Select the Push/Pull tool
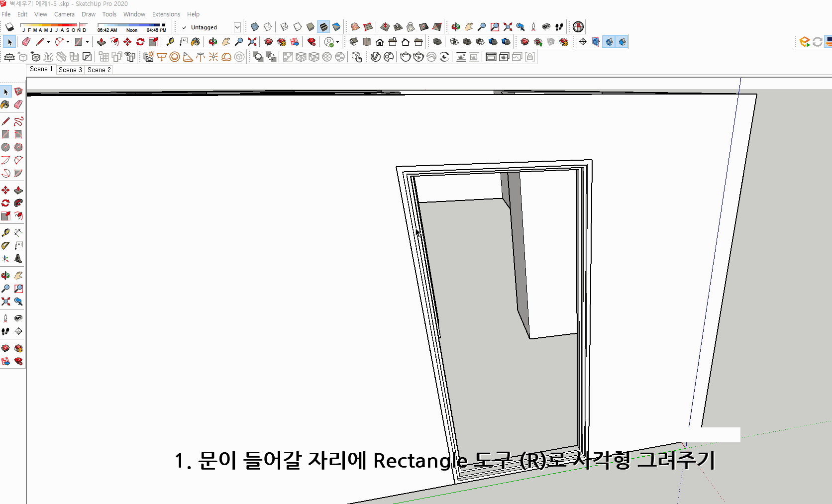832x504 pixels. 18,190
